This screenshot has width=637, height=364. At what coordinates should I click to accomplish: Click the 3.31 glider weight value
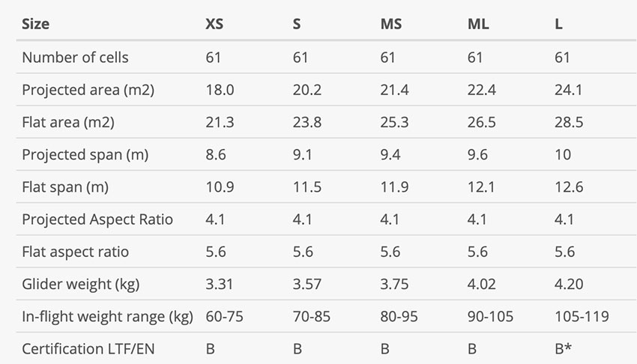click(220, 284)
